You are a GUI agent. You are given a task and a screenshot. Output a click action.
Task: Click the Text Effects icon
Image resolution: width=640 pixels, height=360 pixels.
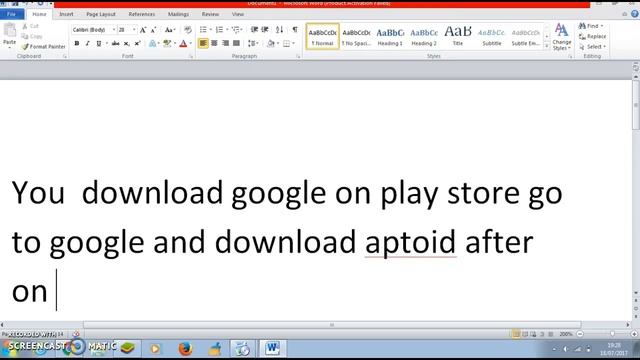click(153, 43)
